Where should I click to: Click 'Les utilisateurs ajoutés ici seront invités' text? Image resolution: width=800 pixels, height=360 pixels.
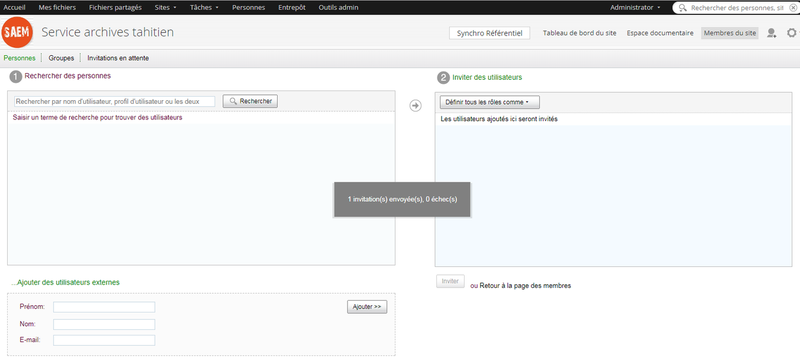click(x=499, y=119)
